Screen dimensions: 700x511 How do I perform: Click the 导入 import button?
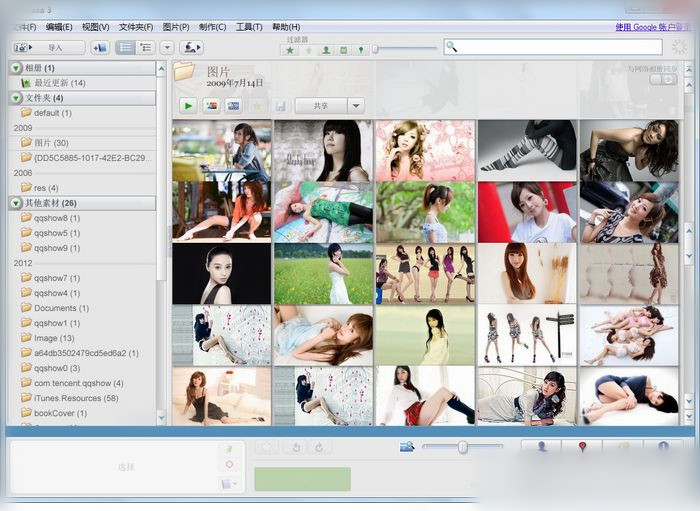[48, 47]
